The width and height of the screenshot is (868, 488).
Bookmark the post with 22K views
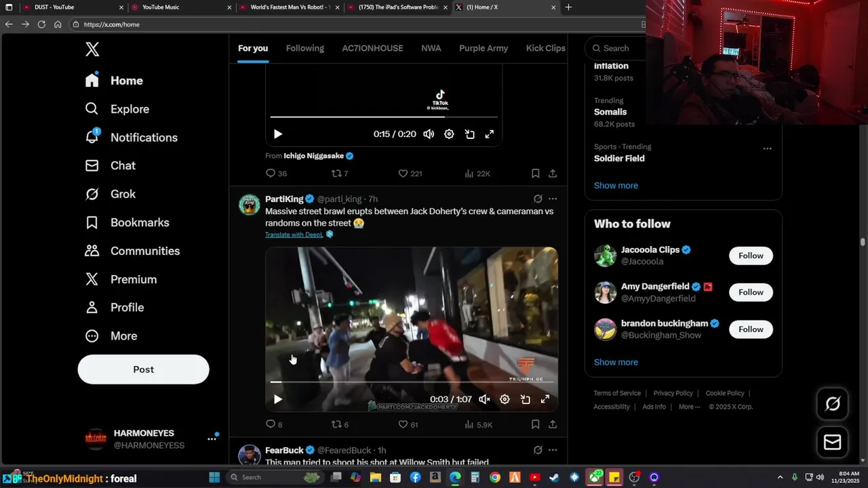pos(535,174)
